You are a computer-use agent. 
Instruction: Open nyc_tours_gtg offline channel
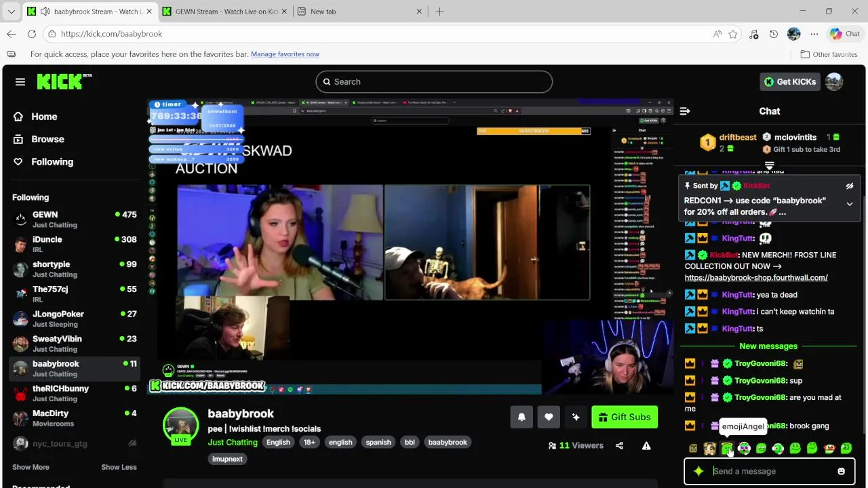tap(75, 443)
